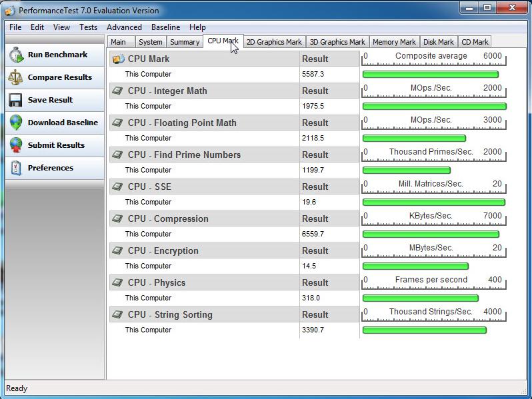Viewport: 532px width, 399px height.
Task: Switch to the Memory Mark tab
Action: click(x=394, y=42)
